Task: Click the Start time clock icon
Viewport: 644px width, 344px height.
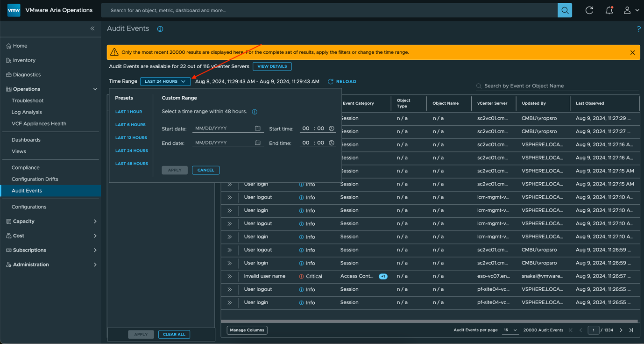Action: tap(332, 128)
